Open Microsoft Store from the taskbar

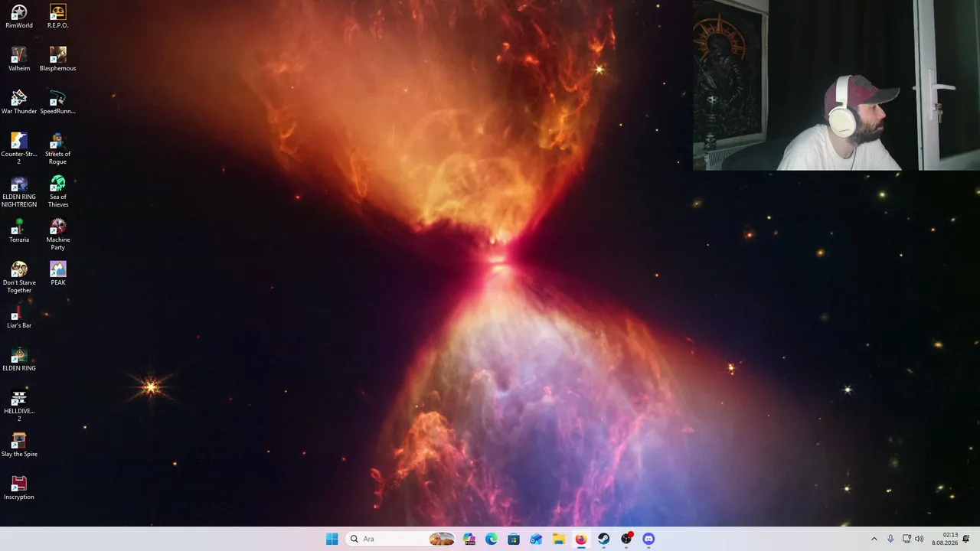[514, 539]
